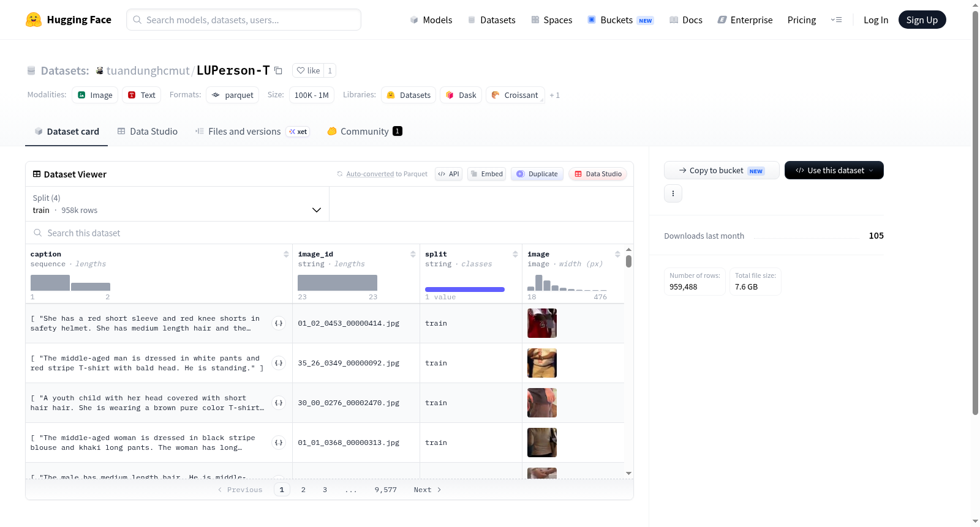Switch to the Data Studio tab
980x527 pixels.
pyautogui.click(x=148, y=131)
